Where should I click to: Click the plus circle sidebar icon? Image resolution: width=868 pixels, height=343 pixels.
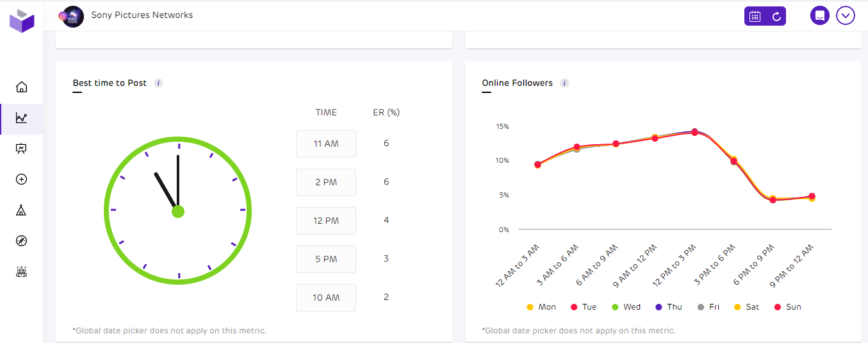coord(21,180)
